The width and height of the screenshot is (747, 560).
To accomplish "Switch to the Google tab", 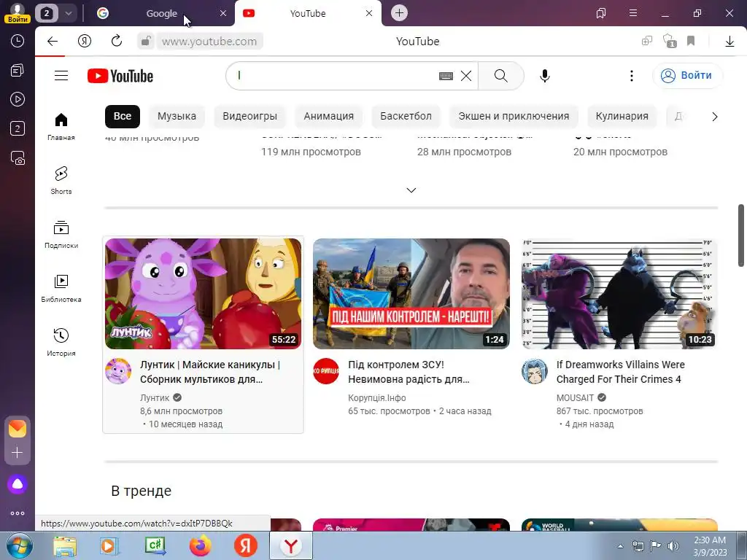I will point(161,13).
